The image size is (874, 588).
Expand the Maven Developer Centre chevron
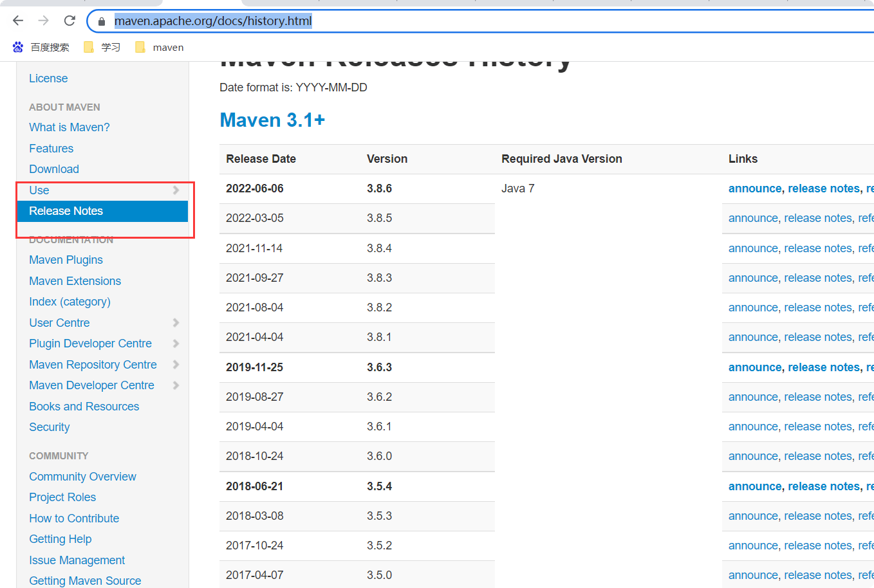(x=176, y=385)
